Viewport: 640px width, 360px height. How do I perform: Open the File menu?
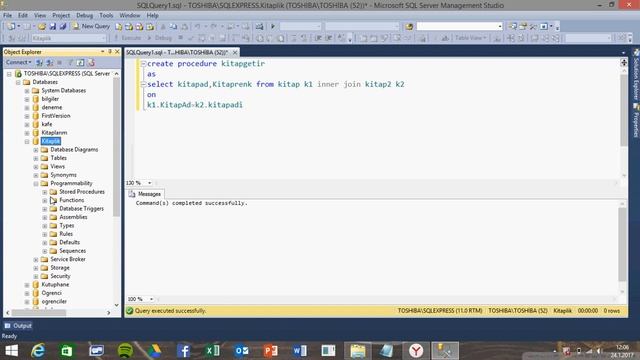point(7,15)
